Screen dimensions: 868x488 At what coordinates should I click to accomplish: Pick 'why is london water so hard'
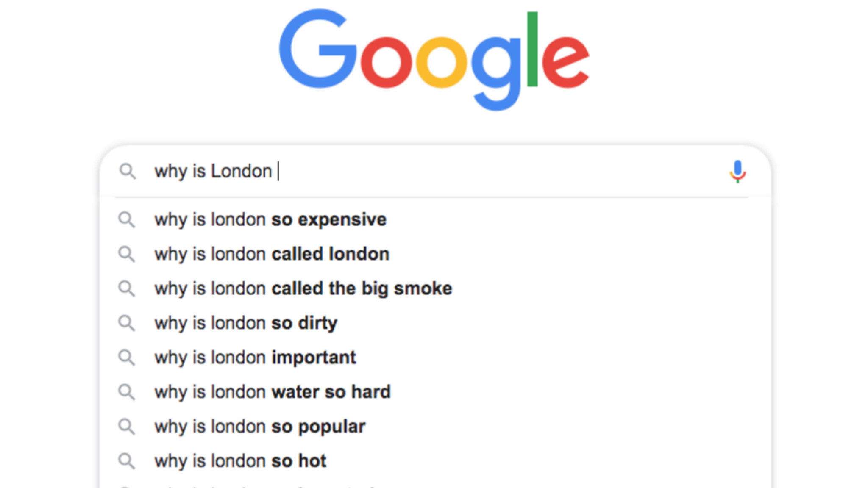pos(272,392)
